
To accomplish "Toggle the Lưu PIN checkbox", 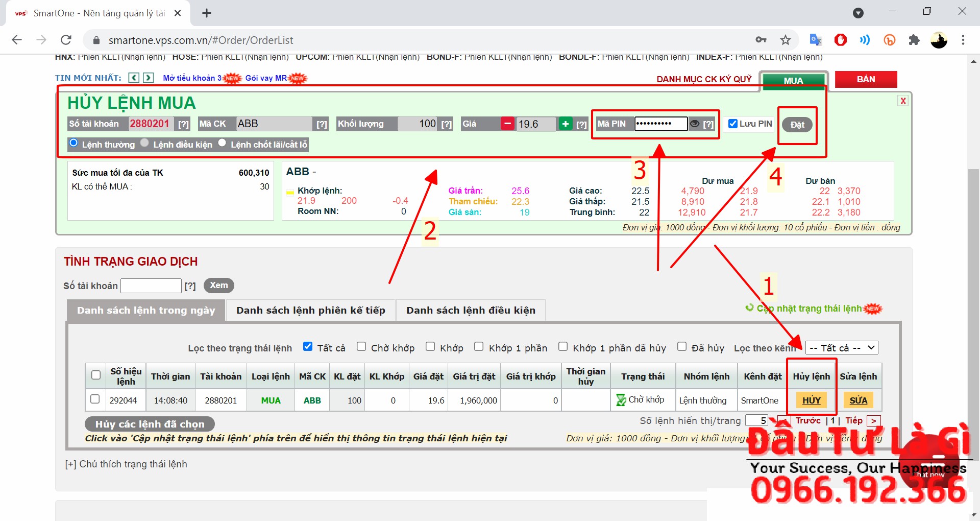I will (x=733, y=124).
